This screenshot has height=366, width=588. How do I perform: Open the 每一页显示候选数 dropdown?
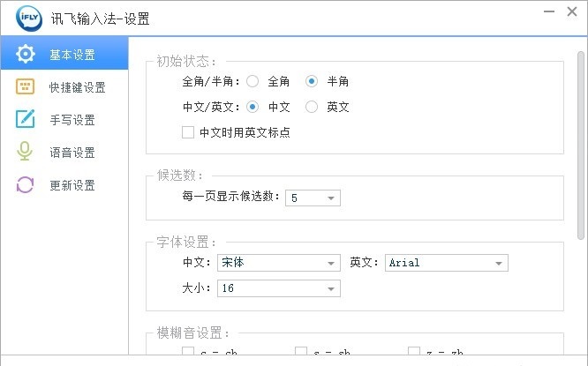click(313, 198)
